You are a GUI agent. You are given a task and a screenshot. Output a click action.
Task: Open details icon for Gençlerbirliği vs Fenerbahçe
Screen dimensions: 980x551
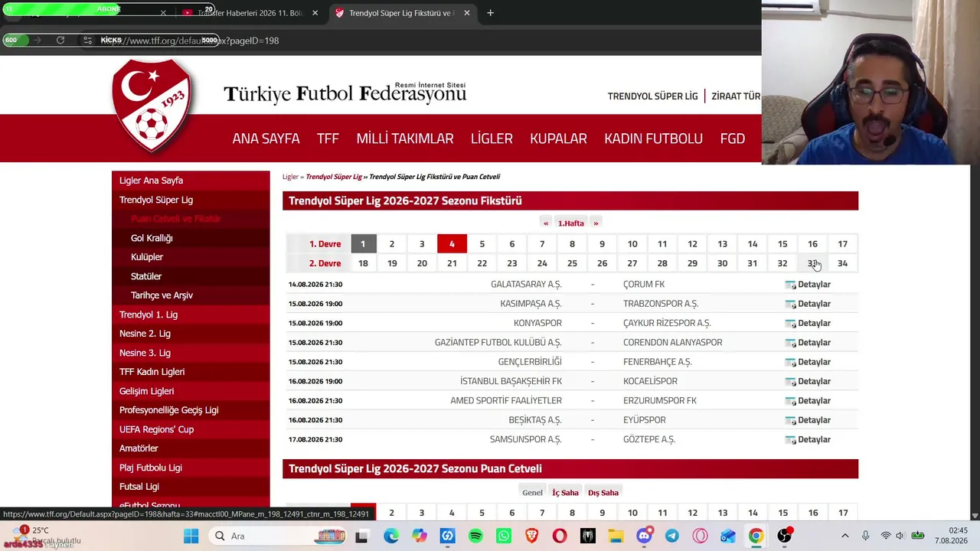click(790, 362)
